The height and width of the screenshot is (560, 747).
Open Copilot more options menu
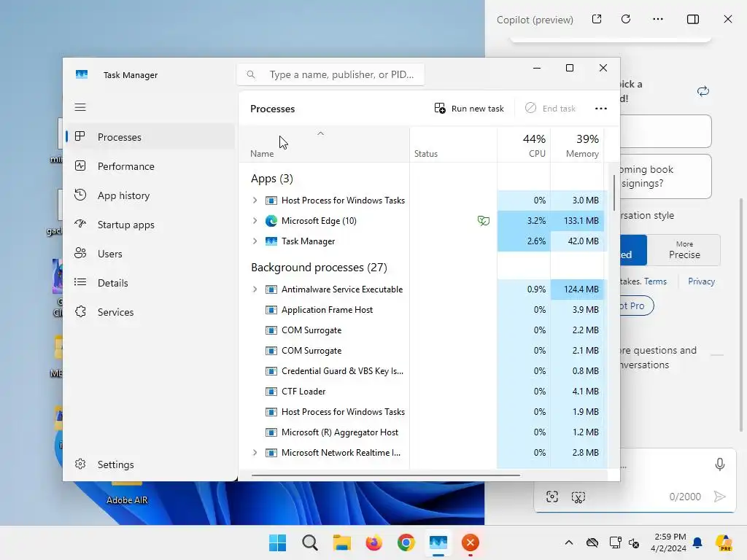(x=658, y=19)
